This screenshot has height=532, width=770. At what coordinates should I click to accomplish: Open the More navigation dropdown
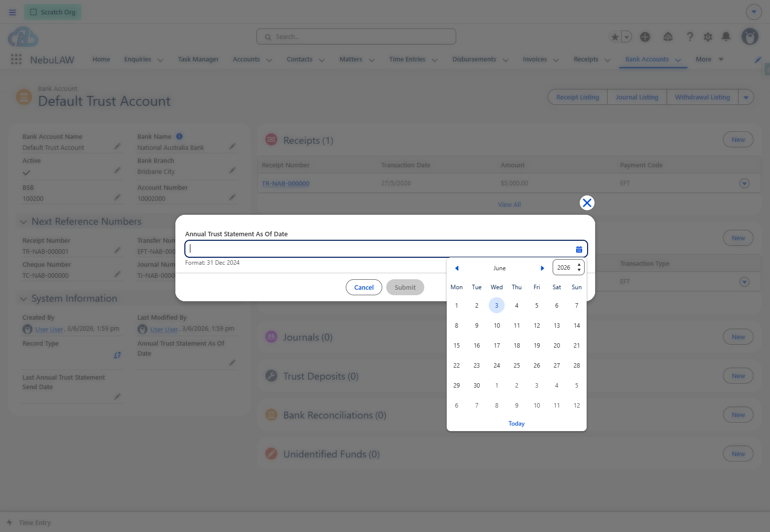click(710, 59)
